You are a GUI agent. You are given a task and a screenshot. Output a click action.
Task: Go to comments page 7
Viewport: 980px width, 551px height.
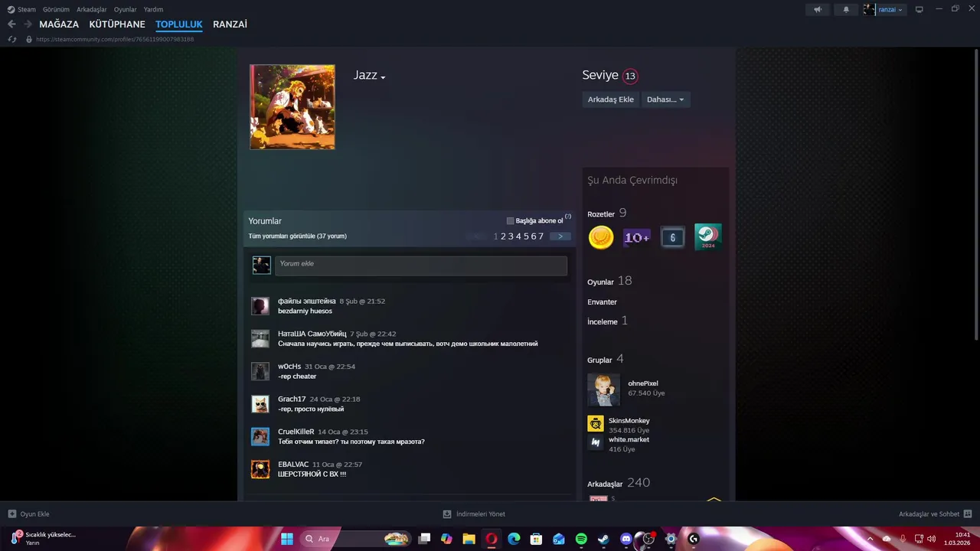541,236
